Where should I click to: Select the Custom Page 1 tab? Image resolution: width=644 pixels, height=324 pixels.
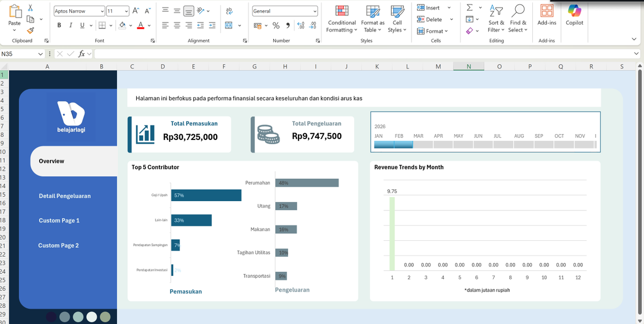[x=58, y=220]
